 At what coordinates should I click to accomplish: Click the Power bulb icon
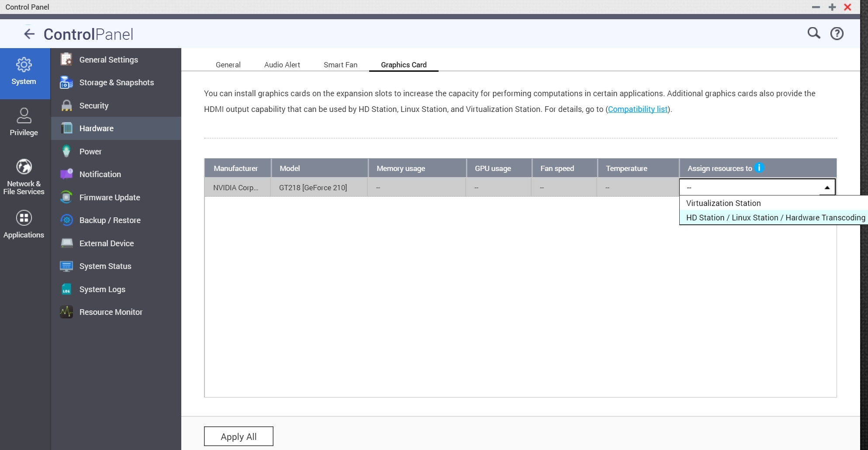(66, 151)
